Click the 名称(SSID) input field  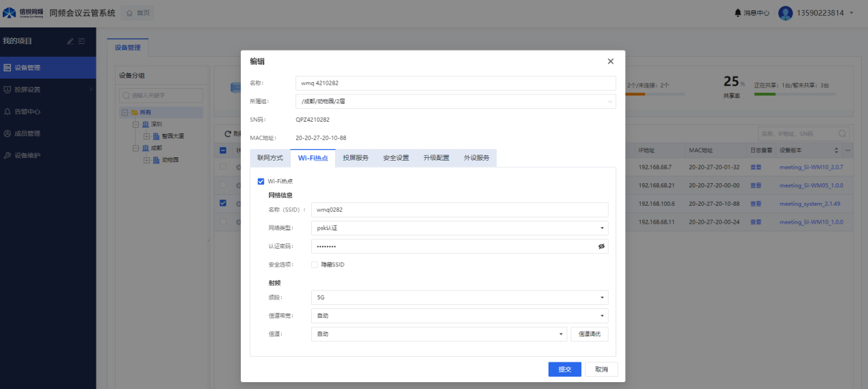click(x=459, y=210)
